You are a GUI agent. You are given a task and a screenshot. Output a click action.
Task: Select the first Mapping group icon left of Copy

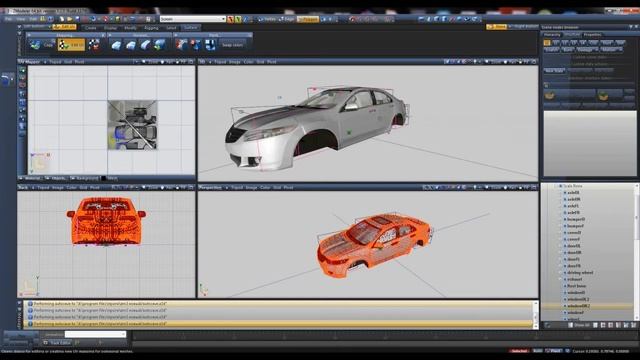click(36, 44)
